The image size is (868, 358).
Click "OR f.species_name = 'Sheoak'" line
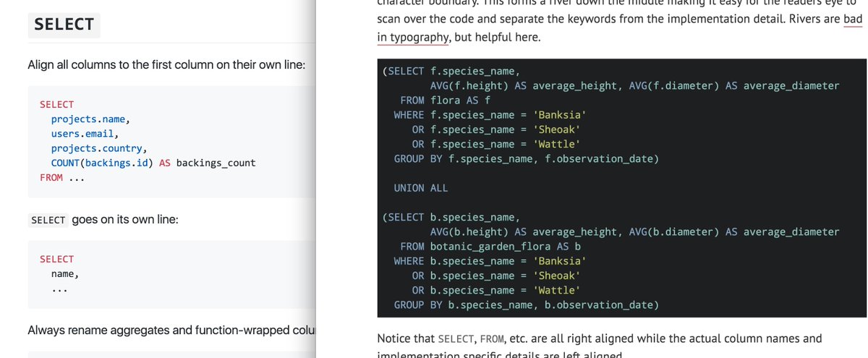496,129
